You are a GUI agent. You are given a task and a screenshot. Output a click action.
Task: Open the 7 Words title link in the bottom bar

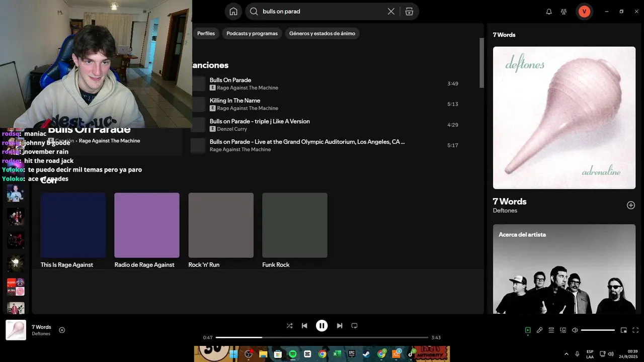point(41,327)
